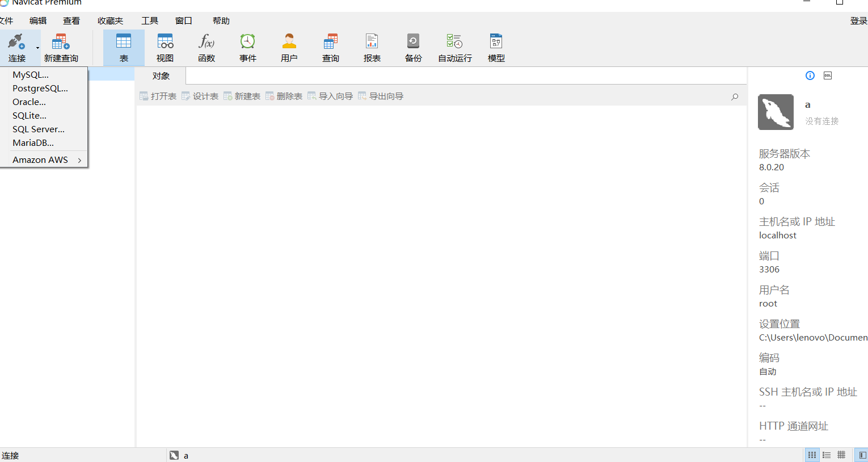Open the User (用户) toolbar icon

[289, 41]
